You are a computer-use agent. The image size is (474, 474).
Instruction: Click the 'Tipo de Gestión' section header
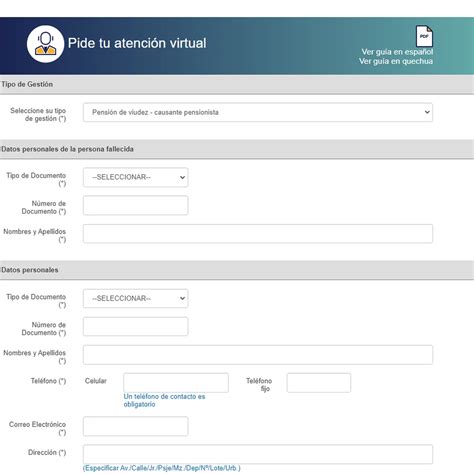point(27,84)
